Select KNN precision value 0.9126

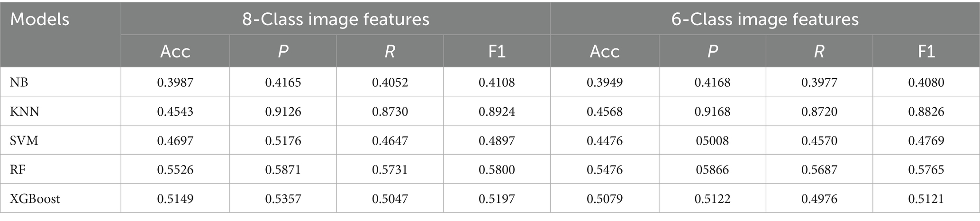[283, 111]
